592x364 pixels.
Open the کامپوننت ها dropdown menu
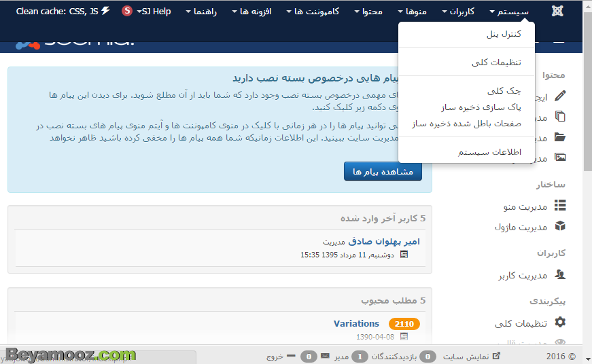313,12
